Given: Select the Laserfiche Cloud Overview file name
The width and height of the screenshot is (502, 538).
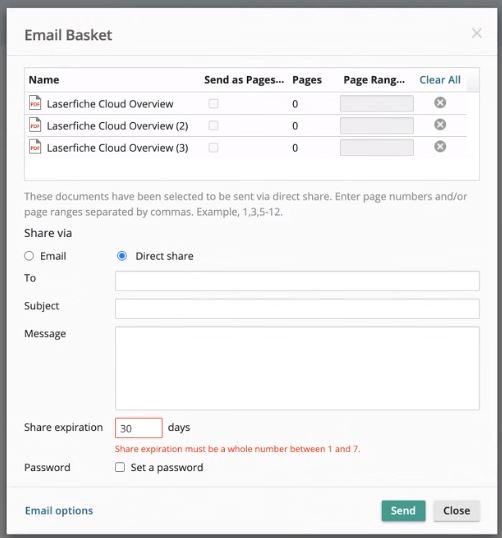Looking at the screenshot, I should pos(110,104).
